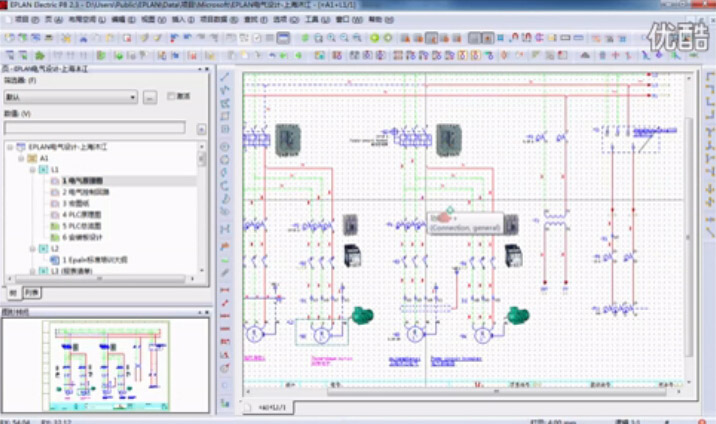Open the 选项 (O) menu
This screenshot has height=424, width=716.
[x=286, y=20]
